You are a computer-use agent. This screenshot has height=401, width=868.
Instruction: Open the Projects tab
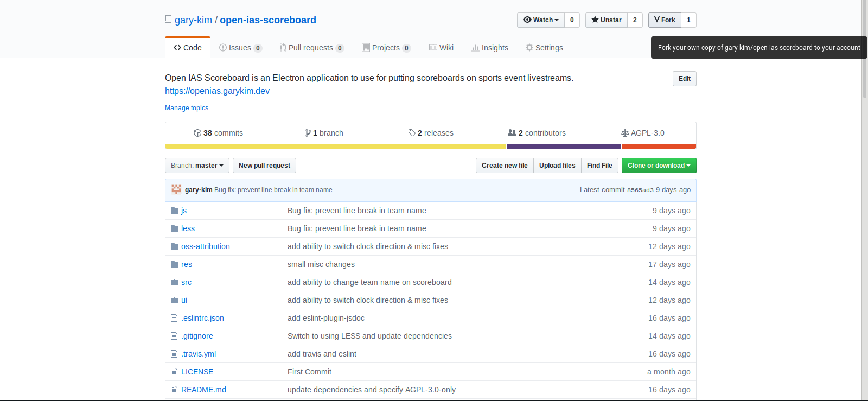(386, 48)
